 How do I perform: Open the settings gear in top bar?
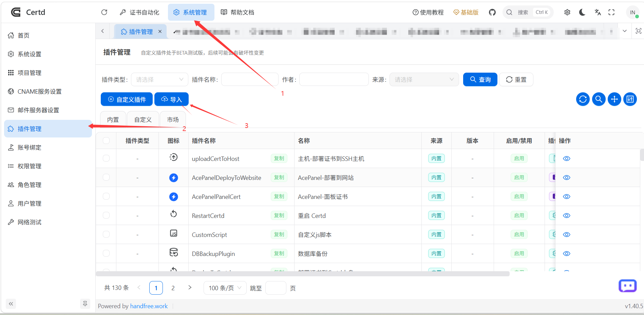567,12
